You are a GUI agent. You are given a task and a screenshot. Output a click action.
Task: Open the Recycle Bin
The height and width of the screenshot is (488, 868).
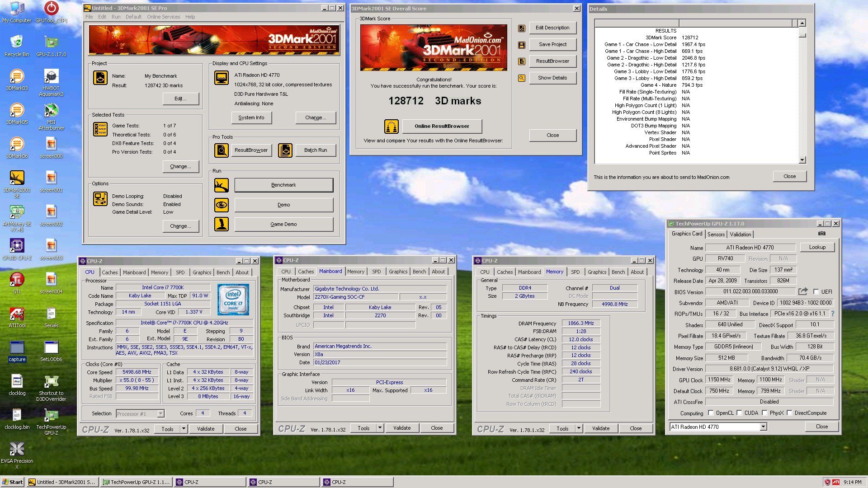pyautogui.click(x=17, y=46)
